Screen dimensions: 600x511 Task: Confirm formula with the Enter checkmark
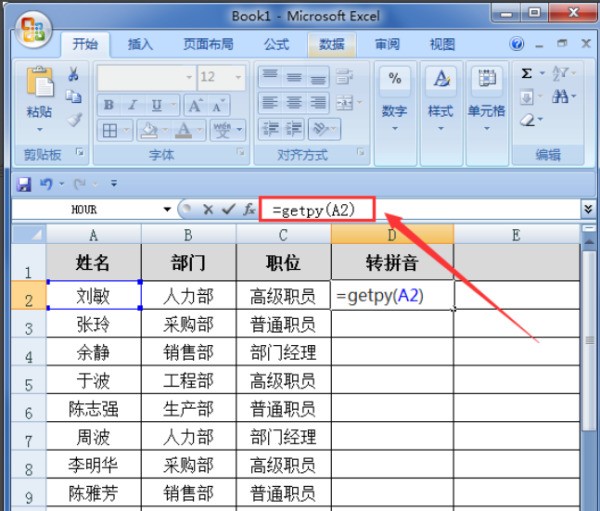(x=228, y=210)
